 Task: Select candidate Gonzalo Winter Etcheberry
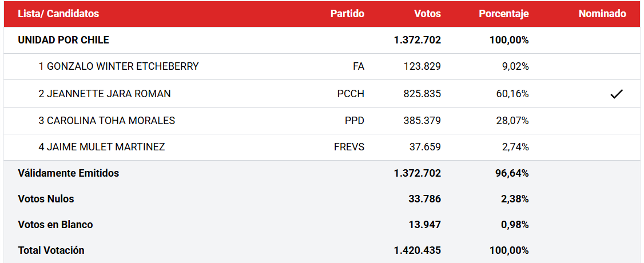(x=119, y=66)
